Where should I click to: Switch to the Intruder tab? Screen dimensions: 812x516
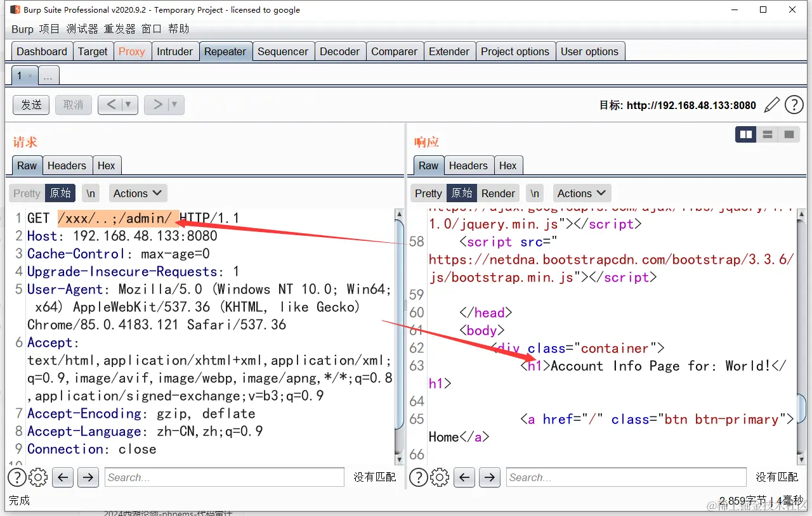(x=174, y=51)
